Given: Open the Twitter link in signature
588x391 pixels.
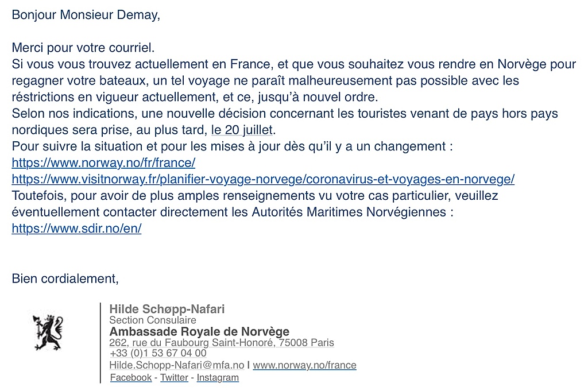Looking at the screenshot, I should (174, 377).
